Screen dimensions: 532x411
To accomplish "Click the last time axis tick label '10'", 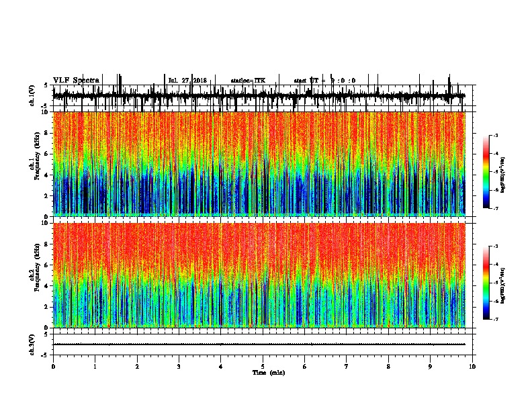I will click(472, 367).
